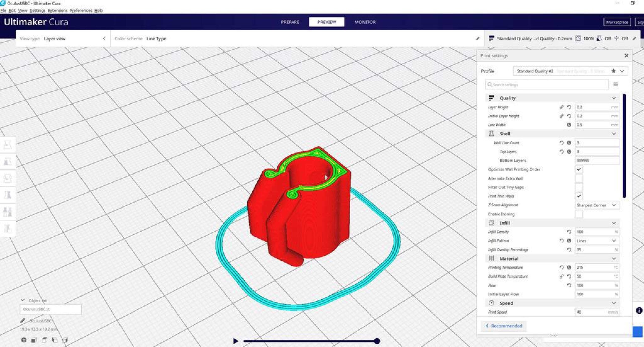Reset Flow value
Screen dimensions: 644x347
click(x=569, y=285)
